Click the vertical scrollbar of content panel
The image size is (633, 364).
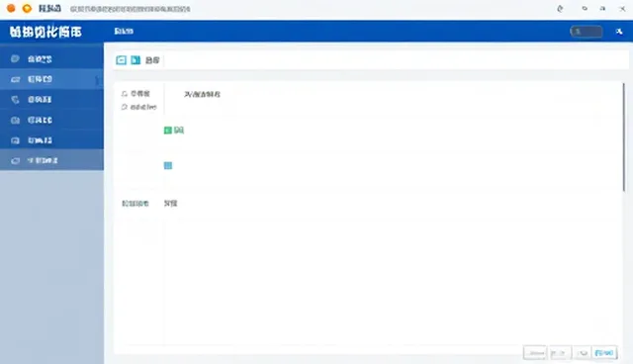point(624,137)
